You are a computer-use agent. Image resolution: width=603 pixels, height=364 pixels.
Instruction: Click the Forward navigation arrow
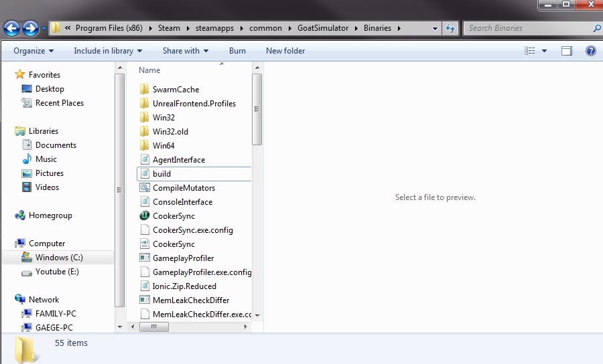(30, 28)
